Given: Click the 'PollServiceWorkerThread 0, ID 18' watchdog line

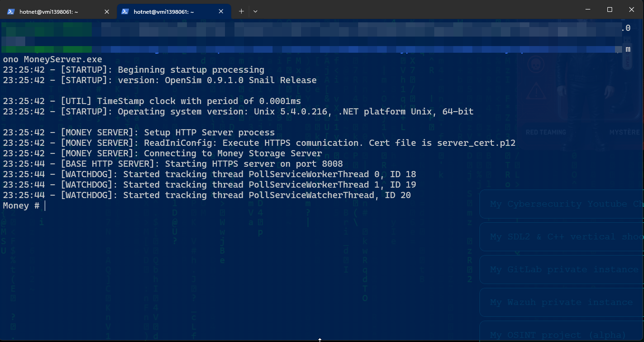Looking at the screenshot, I should (x=209, y=174).
